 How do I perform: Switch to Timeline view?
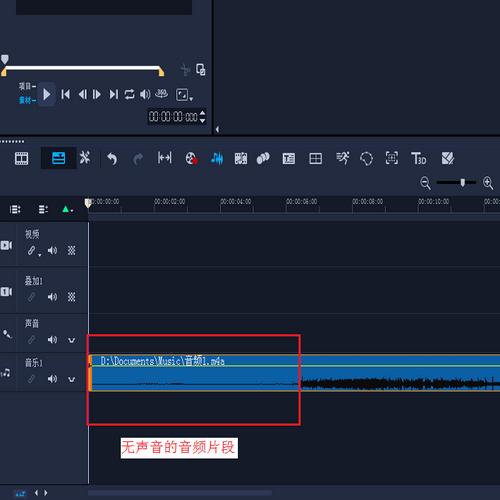(x=59, y=158)
